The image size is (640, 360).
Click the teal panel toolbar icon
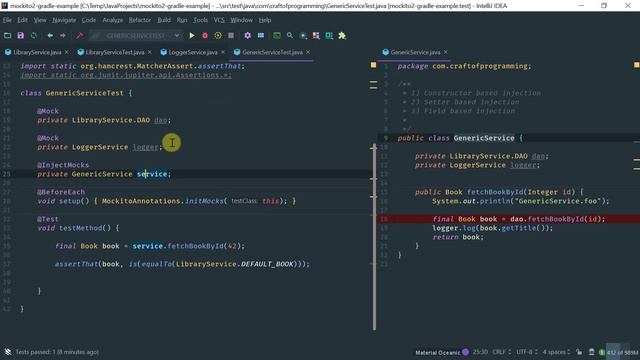(329, 36)
